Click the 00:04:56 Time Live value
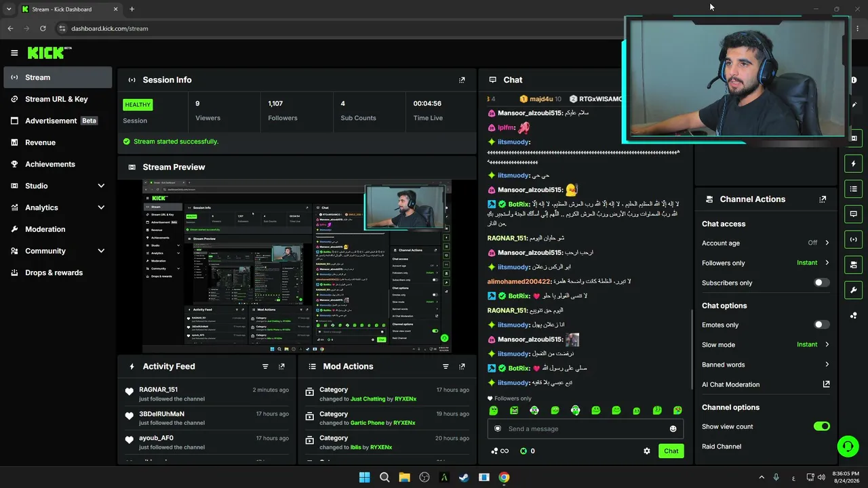This screenshot has height=488, width=868. (x=427, y=104)
